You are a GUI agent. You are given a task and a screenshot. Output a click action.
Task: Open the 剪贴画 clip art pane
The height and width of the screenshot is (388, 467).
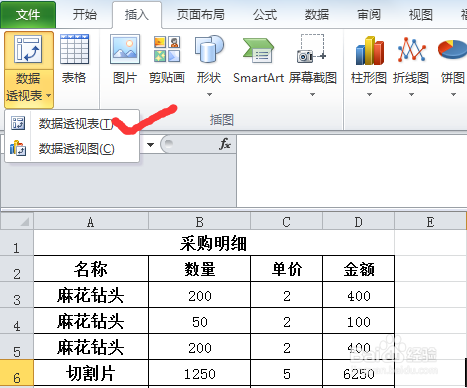167,50
